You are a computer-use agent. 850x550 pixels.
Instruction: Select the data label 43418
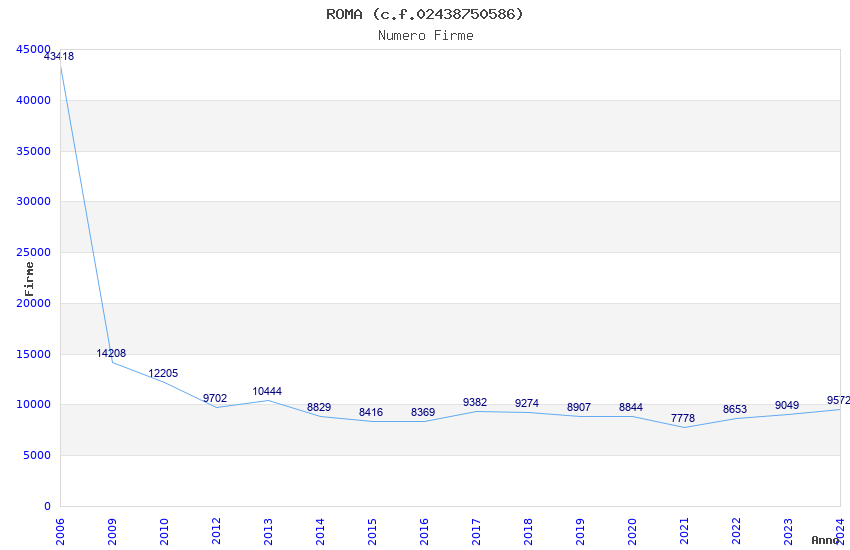click(59, 56)
